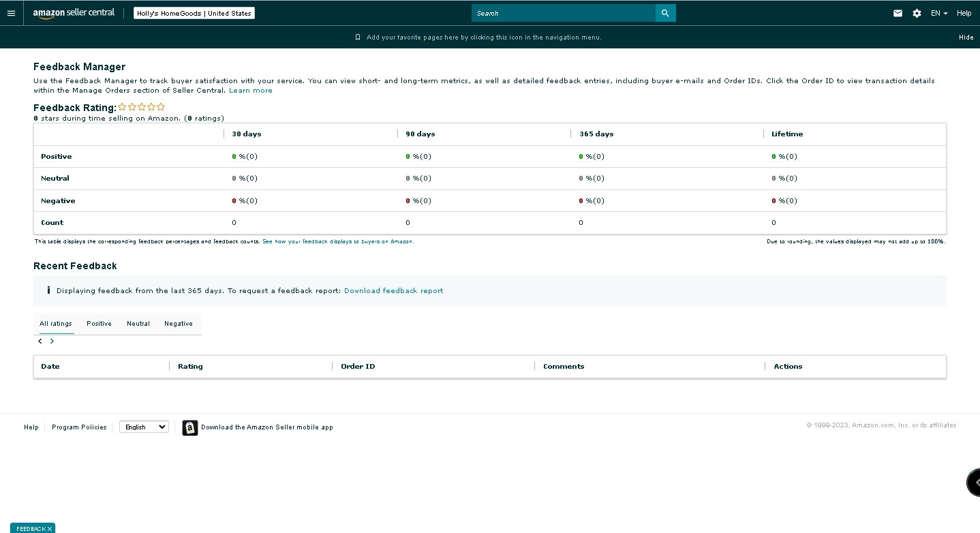
Task: Open Download feedback report link
Action: (x=393, y=290)
